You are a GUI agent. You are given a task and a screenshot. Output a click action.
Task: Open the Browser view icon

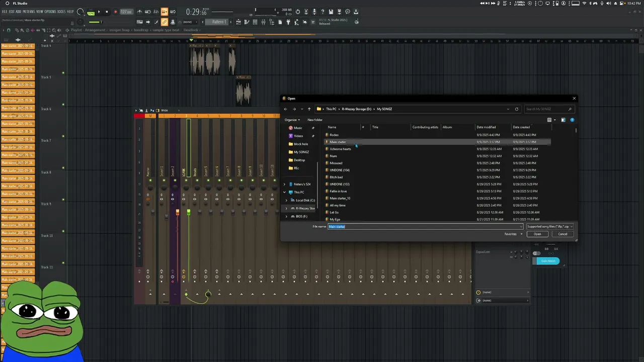point(272,22)
